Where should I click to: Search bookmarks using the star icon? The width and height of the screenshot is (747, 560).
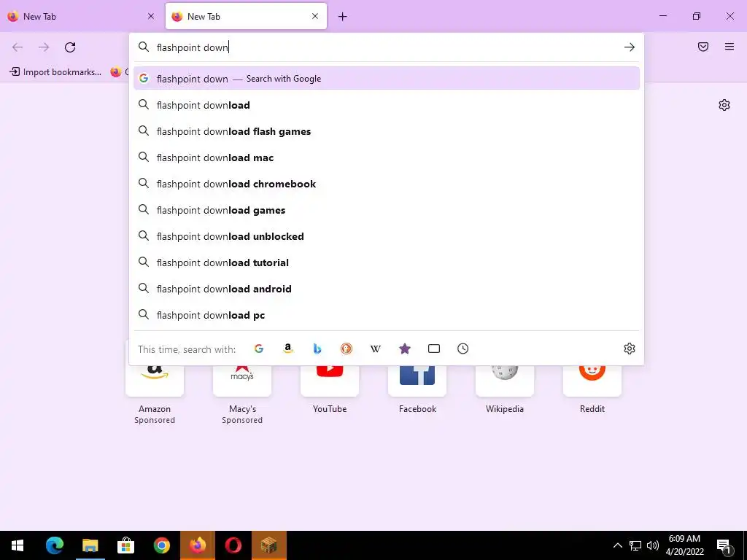coord(405,349)
